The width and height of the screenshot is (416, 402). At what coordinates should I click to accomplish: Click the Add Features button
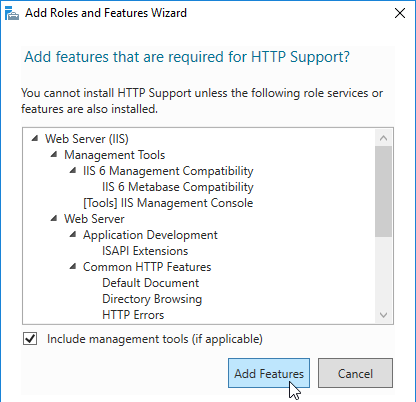(x=269, y=373)
